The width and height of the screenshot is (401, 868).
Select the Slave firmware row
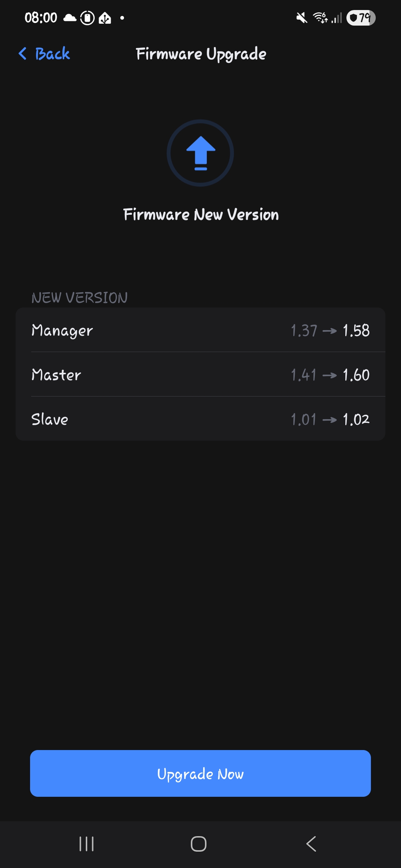tap(200, 419)
